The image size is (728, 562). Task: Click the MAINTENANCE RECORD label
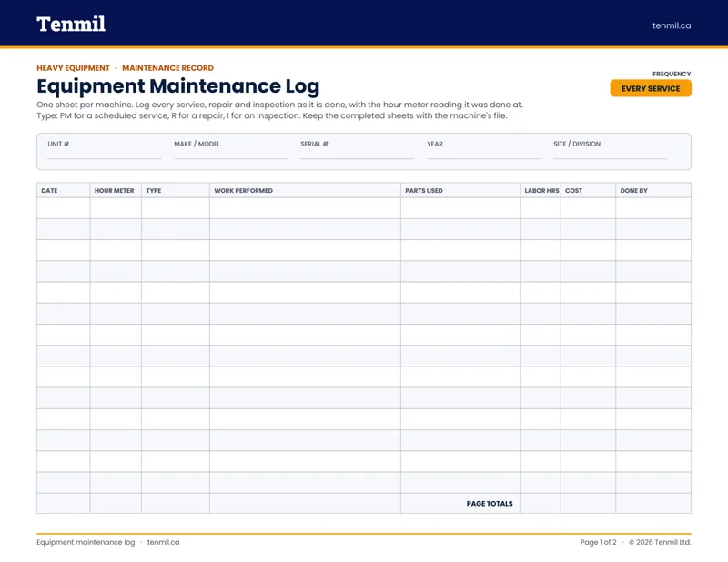[x=167, y=68]
